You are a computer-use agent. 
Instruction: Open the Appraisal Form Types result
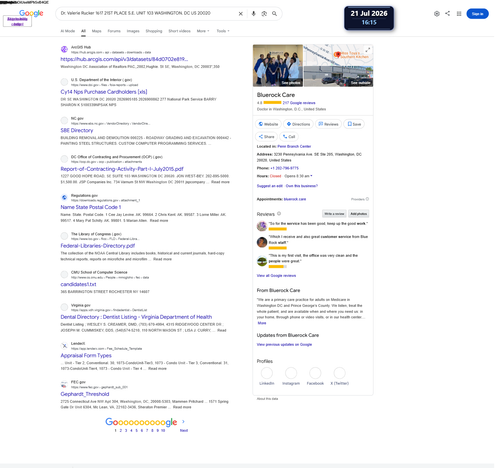[86, 355]
